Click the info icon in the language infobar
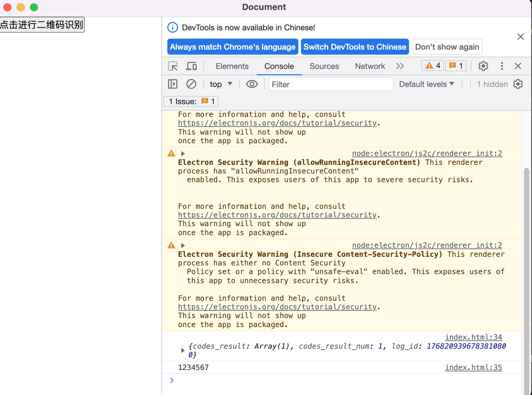Viewport: 532px width, 395px height. tap(172, 27)
